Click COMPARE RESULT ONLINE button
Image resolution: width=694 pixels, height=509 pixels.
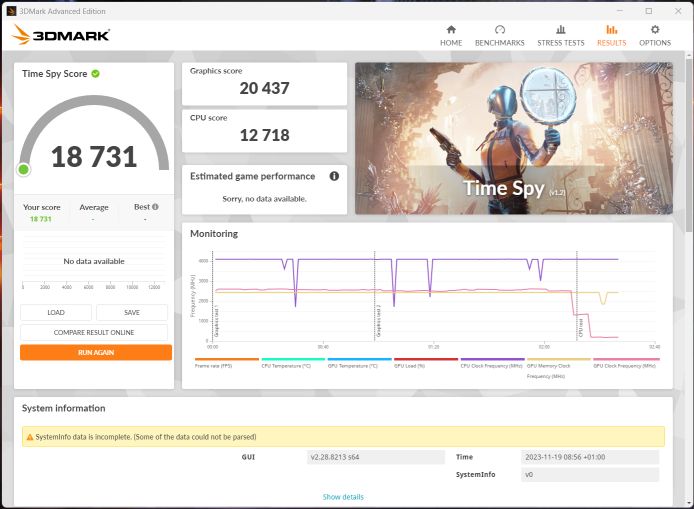click(x=94, y=332)
